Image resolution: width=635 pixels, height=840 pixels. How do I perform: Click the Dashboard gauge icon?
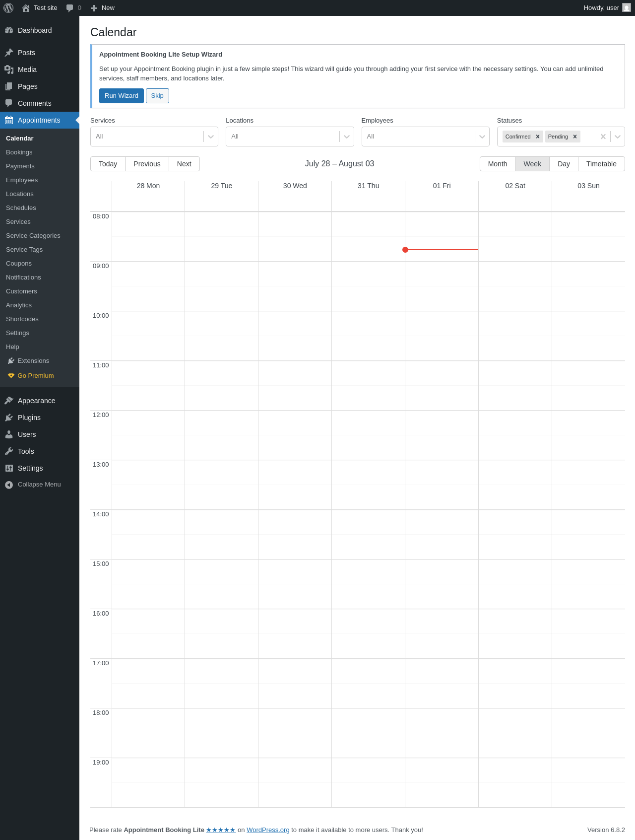9,30
